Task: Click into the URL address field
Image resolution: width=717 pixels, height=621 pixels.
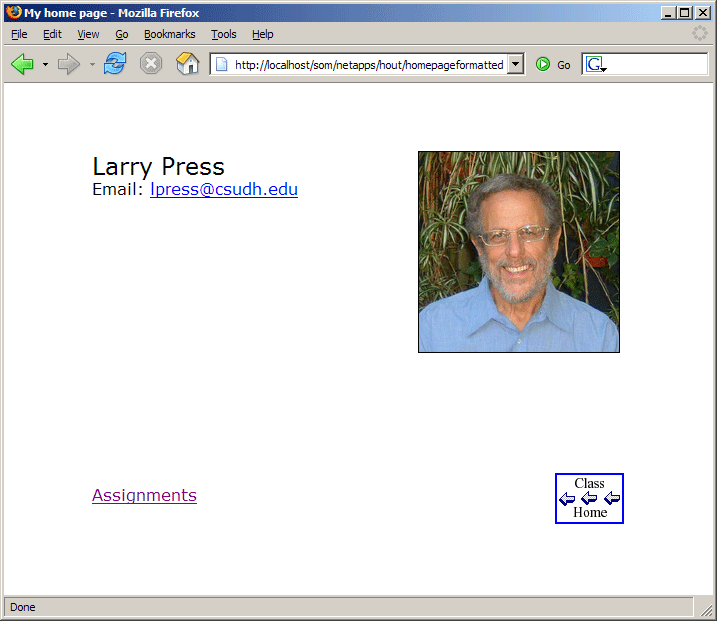Action: coord(369,64)
